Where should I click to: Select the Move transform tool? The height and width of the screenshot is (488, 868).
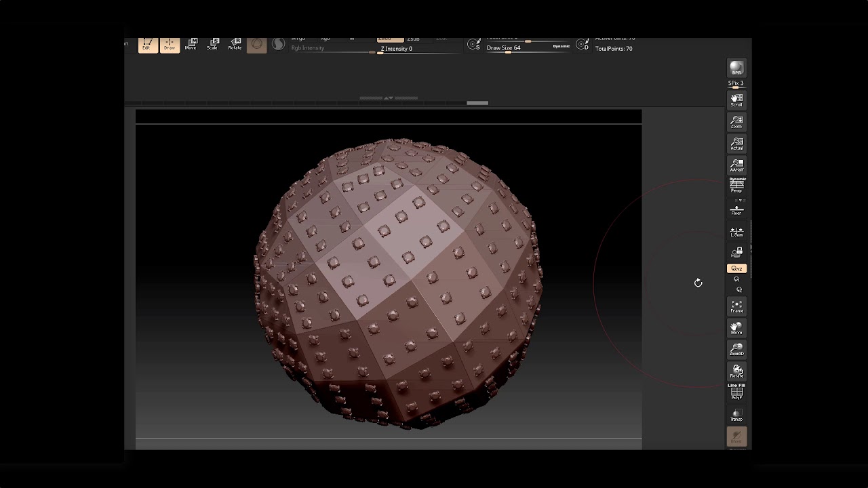(191, 45)
